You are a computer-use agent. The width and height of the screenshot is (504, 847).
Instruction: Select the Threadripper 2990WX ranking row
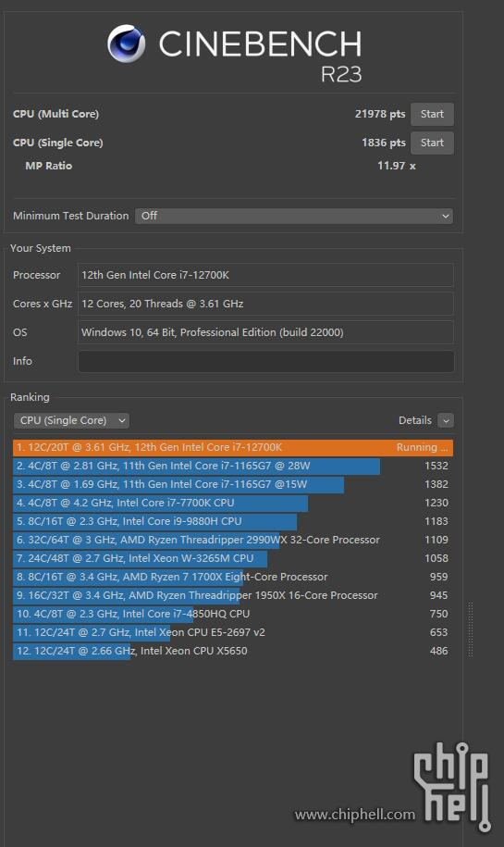click(x=233, y=540)
